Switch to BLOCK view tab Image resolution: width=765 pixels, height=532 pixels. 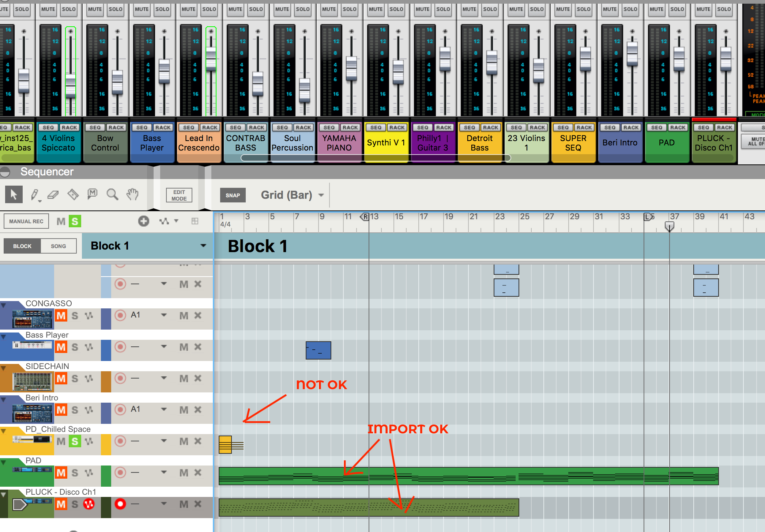coord(22,246)
